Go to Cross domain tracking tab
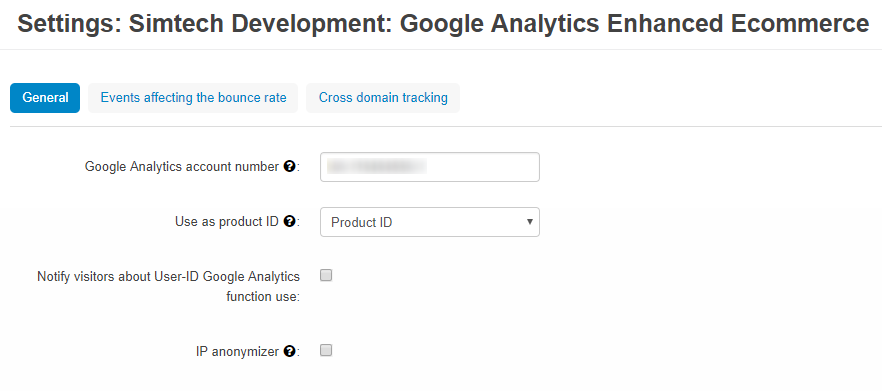This screenshot has height=391, width=882. [x=383, y=98]
